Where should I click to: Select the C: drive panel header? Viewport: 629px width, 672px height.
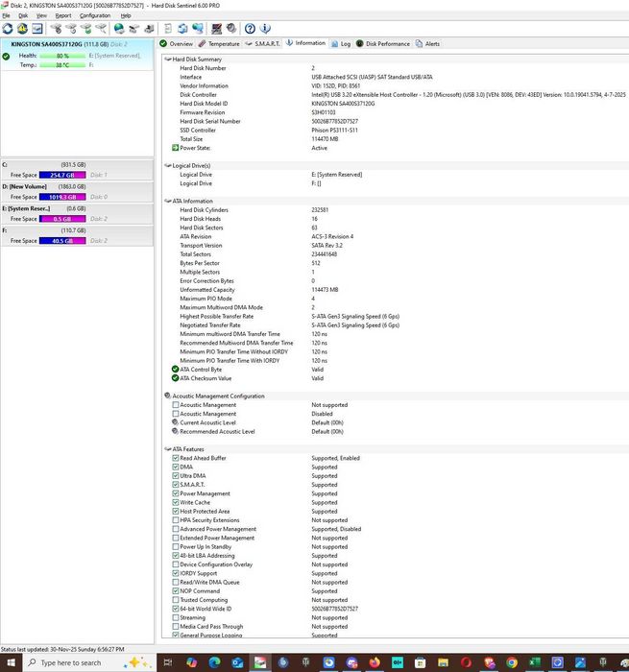click(x=77, y=164)
